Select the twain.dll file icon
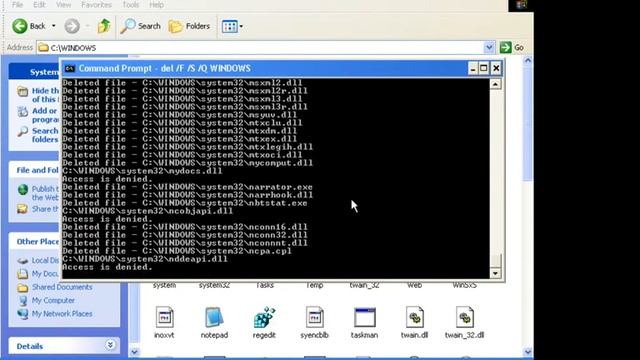The image size is (640, 360). [x=415, y=318]
